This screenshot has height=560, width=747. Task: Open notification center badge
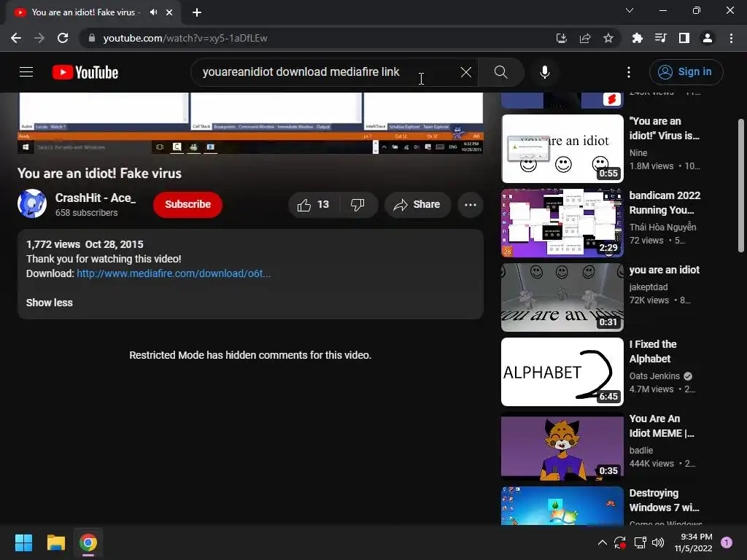(x=727, y=542)
